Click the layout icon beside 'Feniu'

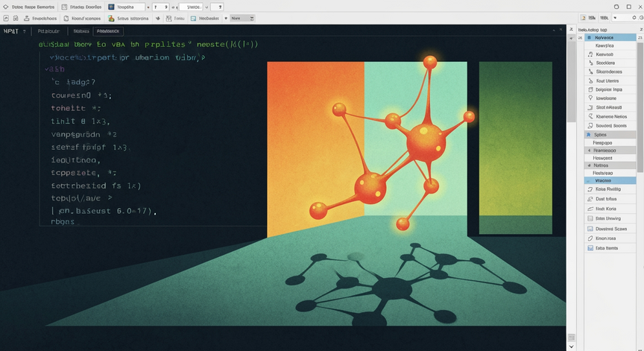tap(168, 18)
